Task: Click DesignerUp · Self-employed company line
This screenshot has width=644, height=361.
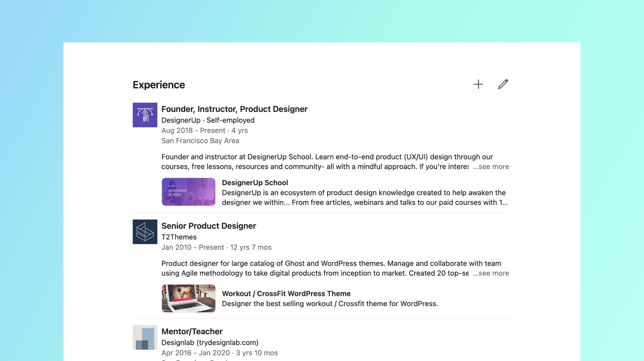Action: pos(208,120)
